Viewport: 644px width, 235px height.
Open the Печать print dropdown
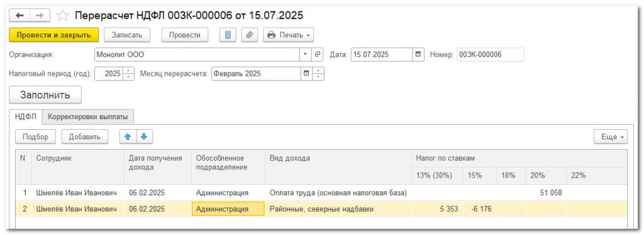tap(288, 35)
